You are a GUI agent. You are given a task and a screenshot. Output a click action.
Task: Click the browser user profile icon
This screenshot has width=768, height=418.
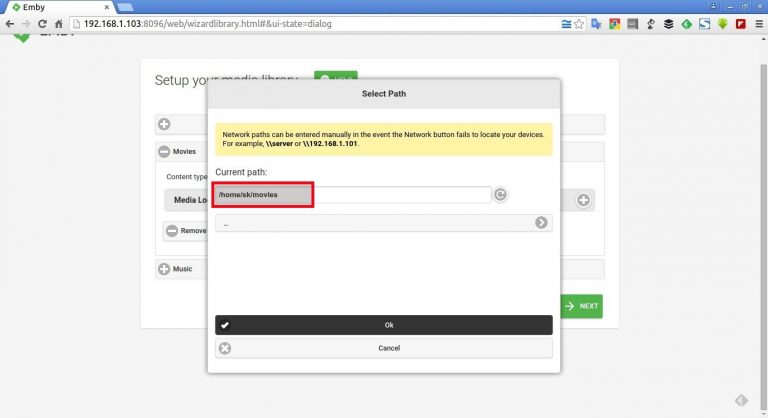coord(713,6)
